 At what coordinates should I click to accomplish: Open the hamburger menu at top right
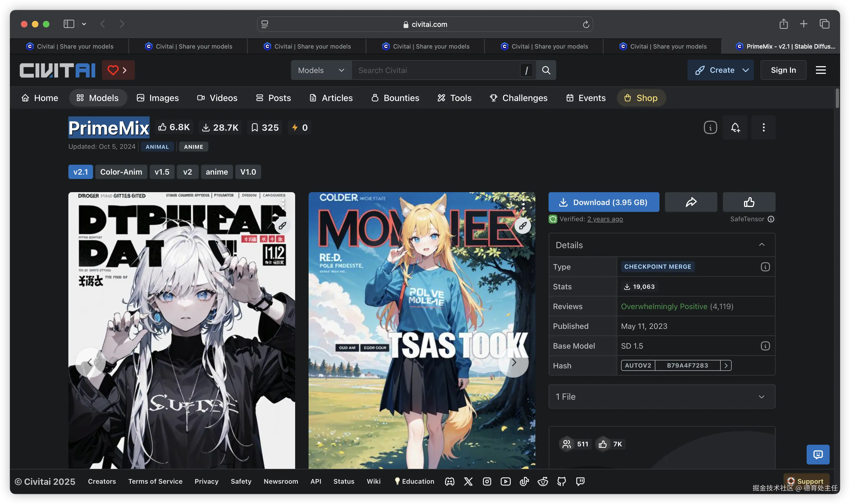[x=821, y=70]
